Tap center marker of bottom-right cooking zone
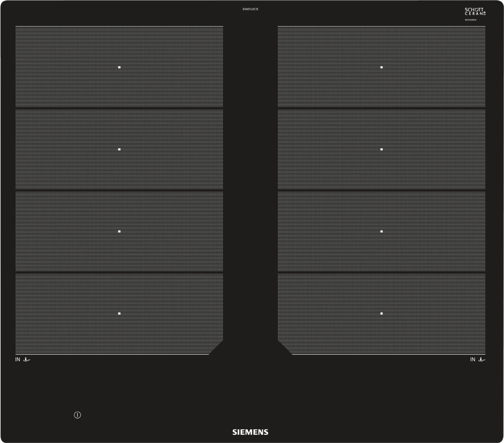Image resolution: width=504 pixels, height=443 pixels. 381,313
